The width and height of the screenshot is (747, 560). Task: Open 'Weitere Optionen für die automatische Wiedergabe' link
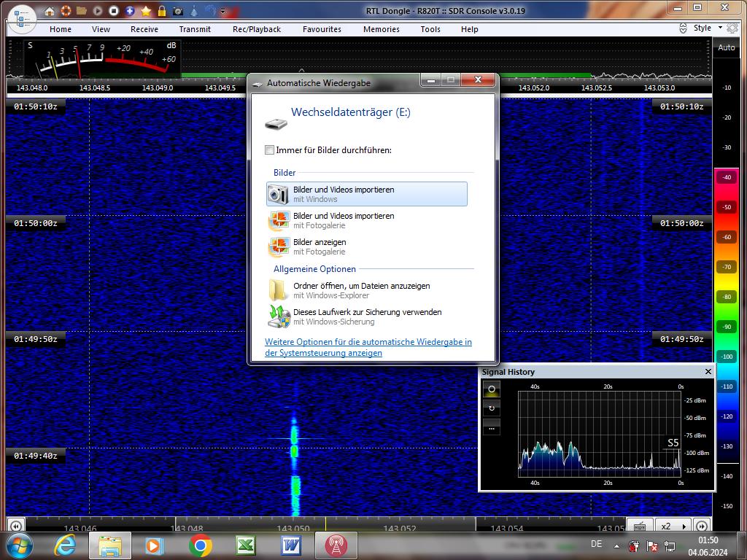pyautogui.click(x=368, y=347)
